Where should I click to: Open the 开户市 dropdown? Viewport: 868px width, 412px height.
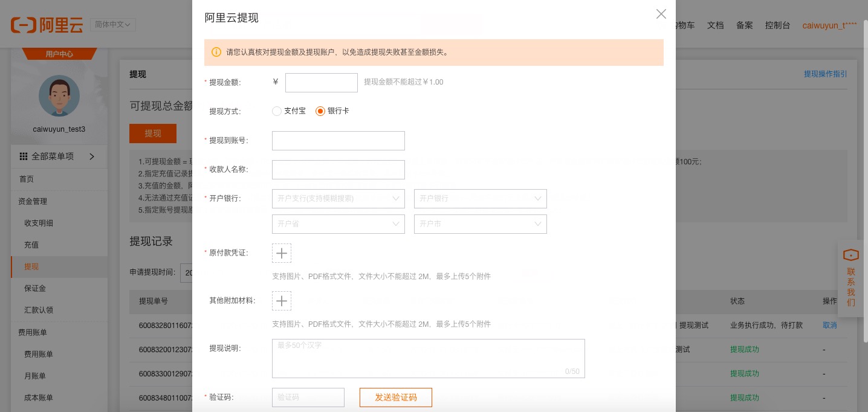coord(481,224)
